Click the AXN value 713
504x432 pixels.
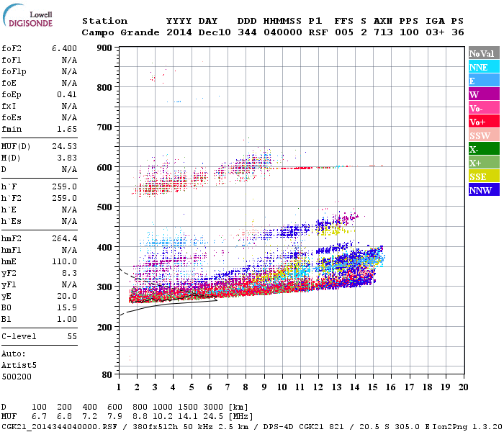383,32
